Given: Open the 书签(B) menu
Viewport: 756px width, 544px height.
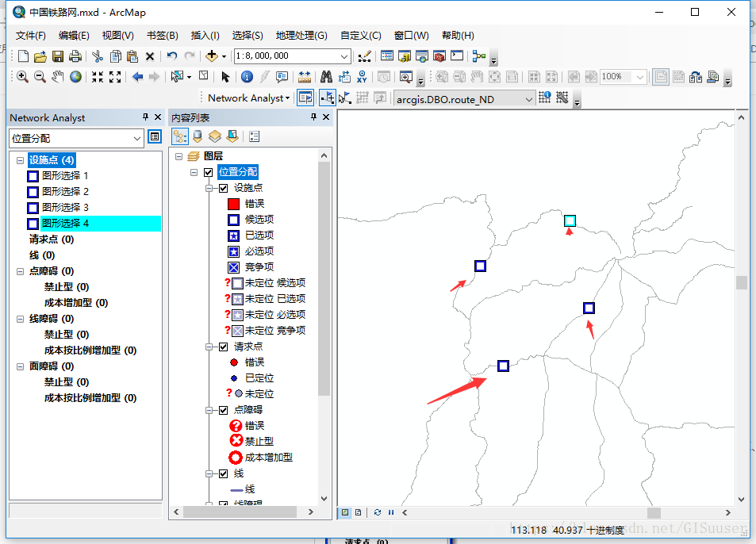Looking at the screenshot, I should [x=162, y=36].
